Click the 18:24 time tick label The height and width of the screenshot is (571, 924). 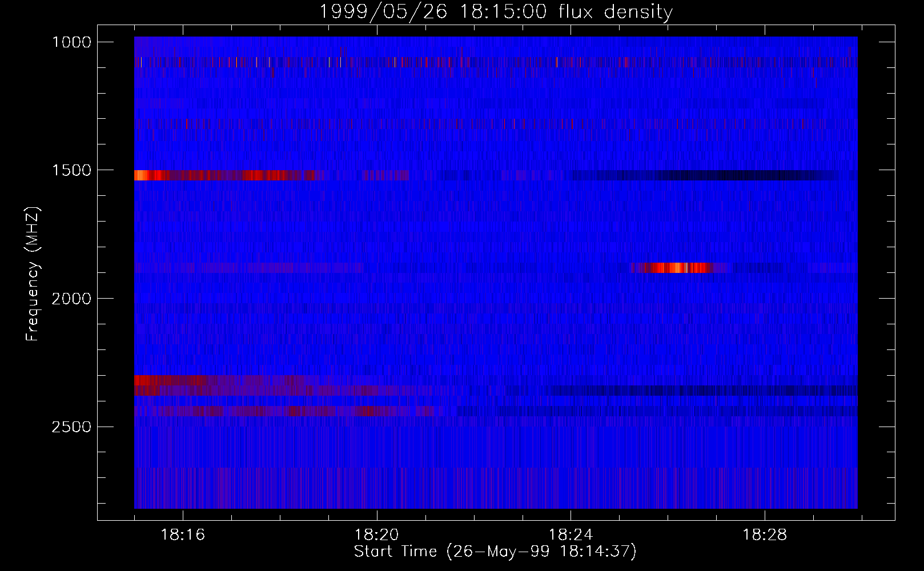pyautogui.click(x=571, y=535)
